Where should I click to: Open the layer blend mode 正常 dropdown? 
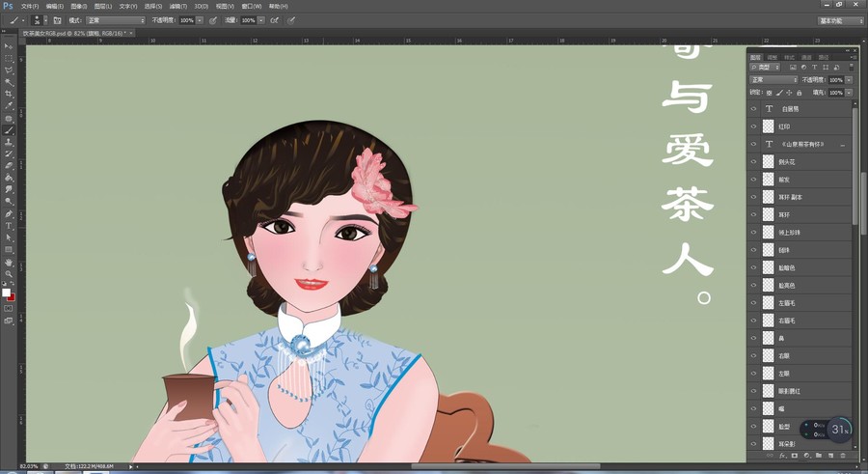coord(773,80)
